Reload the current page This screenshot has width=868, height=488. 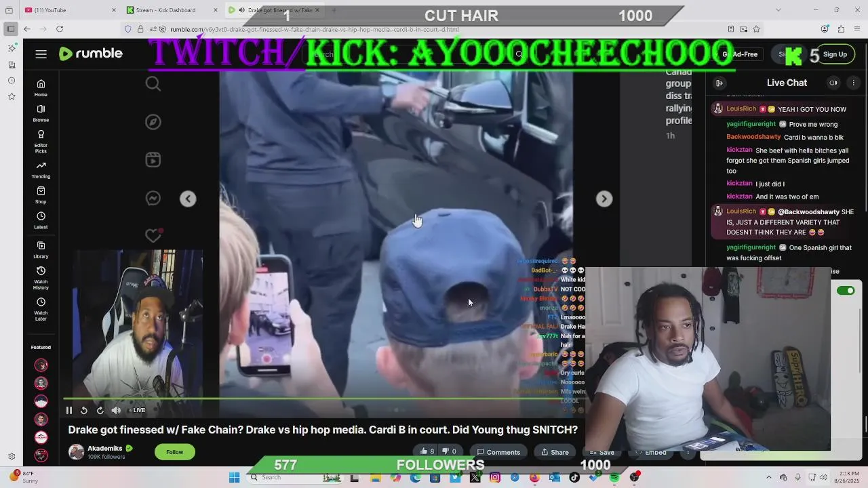60,29
